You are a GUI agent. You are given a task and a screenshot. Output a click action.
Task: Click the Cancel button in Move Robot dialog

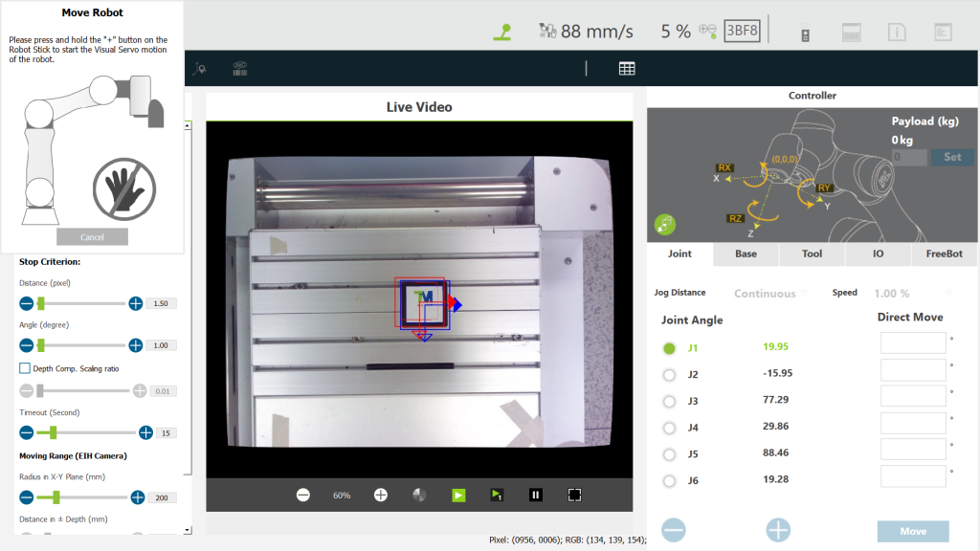tap(92, 237)
